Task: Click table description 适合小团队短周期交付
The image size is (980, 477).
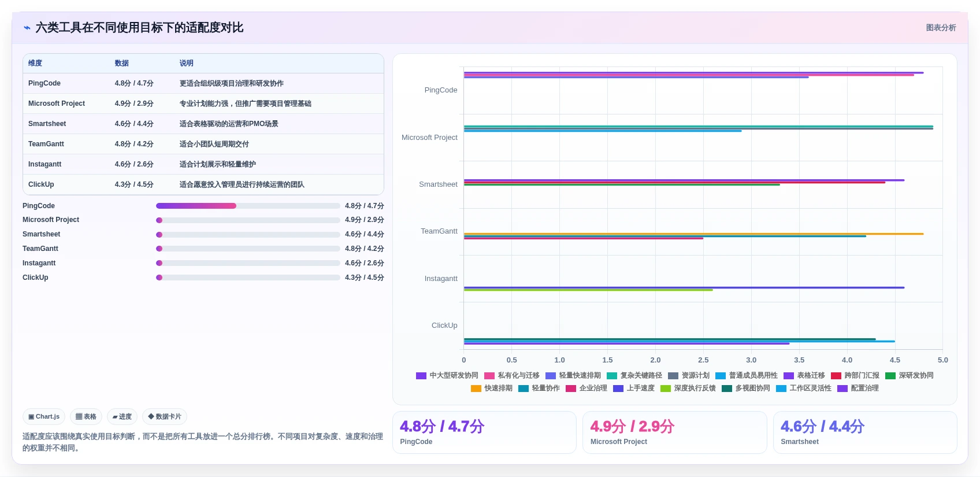Action: pyautogui.click(x=214, y=144)
